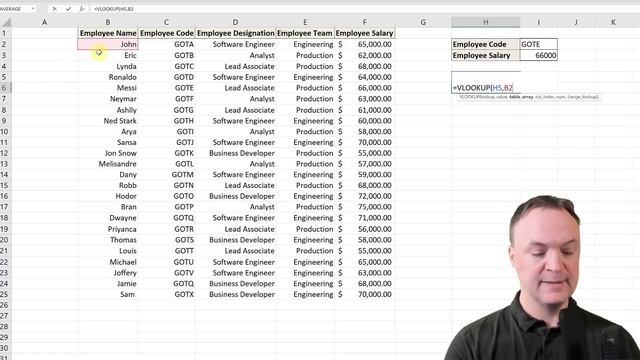The height and width of the screenshot is (360, 640).
Task: Select column A header
Action: coord(44,22)
